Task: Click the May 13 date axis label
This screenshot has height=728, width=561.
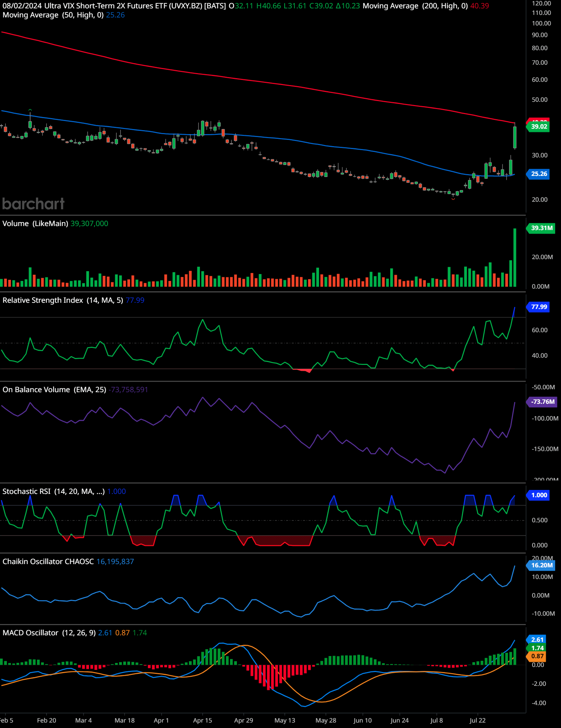Action: click(x=285, y=720)
